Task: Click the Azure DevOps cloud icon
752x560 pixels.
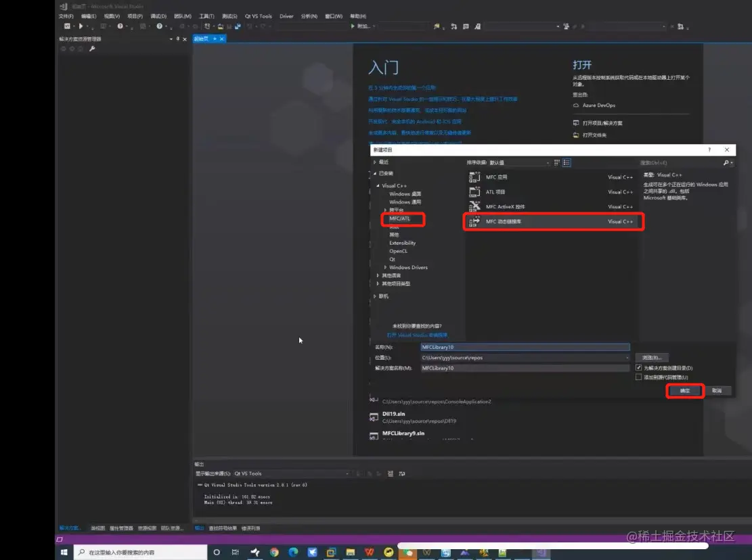Action: 576,106
